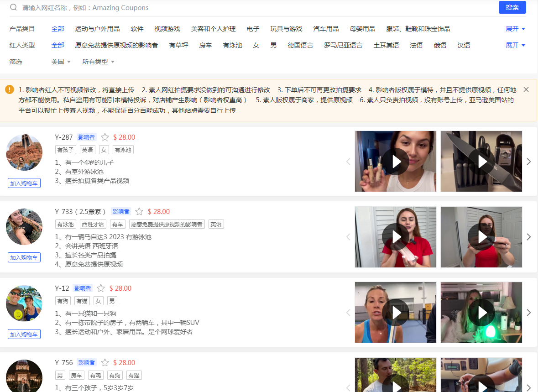Favorite influencer Y-287 with the star icon
Viewport: 538px width, 392px height.
tap(104, 137)
